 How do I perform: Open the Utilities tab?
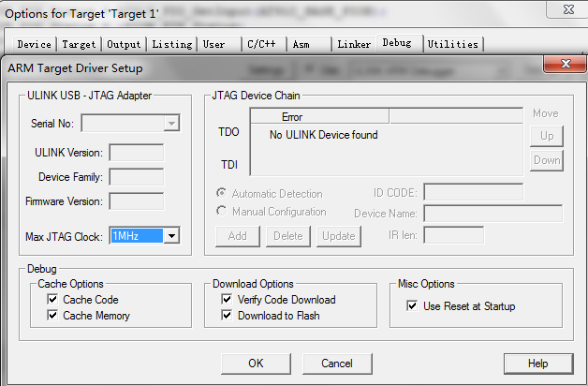coord(453,44)
